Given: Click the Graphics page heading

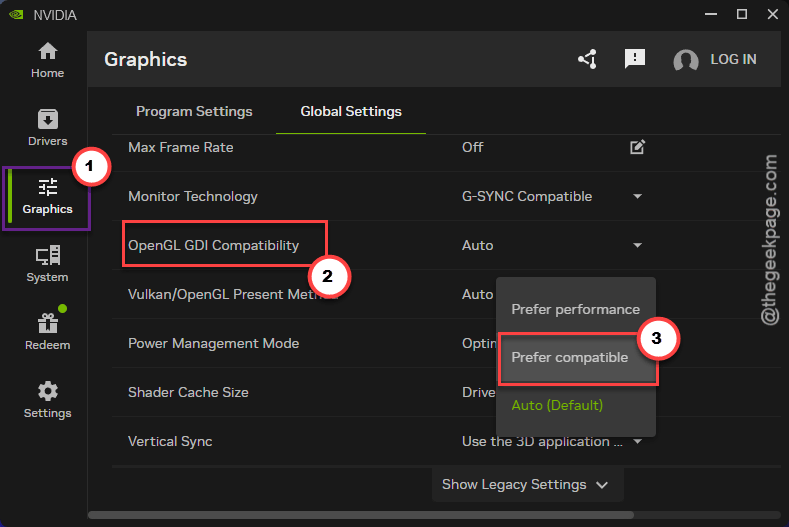Looking at the screenshot, I should [145, 60].
